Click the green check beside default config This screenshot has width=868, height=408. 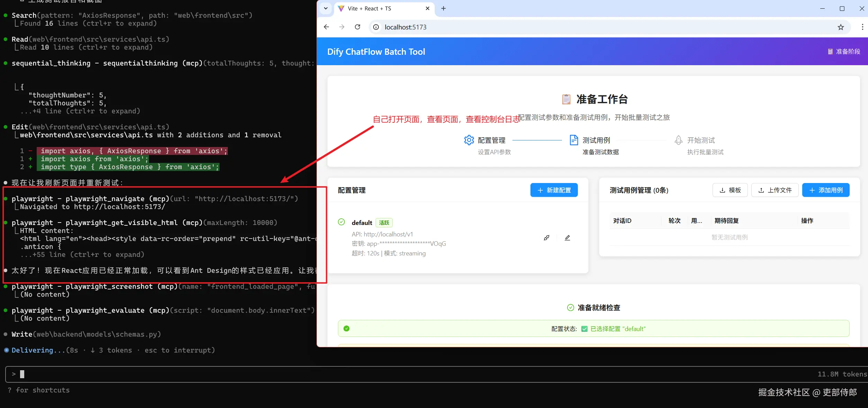(x=341, y=222)
